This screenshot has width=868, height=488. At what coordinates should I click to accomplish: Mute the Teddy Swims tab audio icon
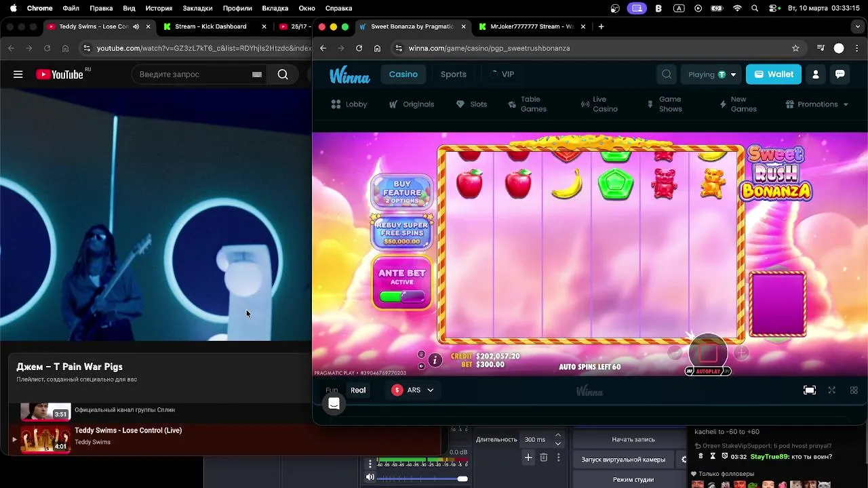136,26
